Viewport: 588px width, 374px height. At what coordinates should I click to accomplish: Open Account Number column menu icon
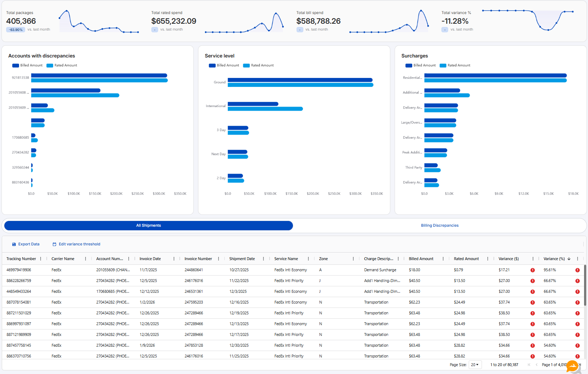click(129, 259)
